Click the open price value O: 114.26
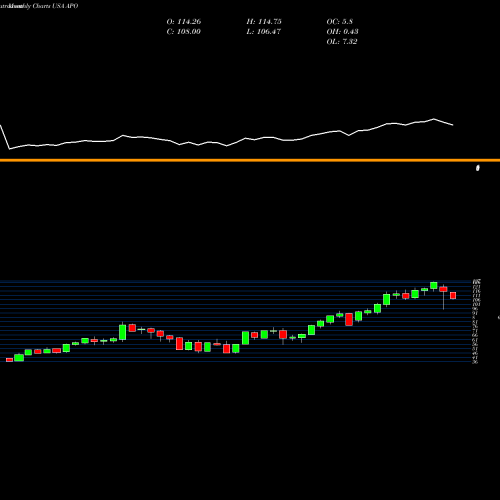Viewport: 500px width, 500px height. coord(184,22)
